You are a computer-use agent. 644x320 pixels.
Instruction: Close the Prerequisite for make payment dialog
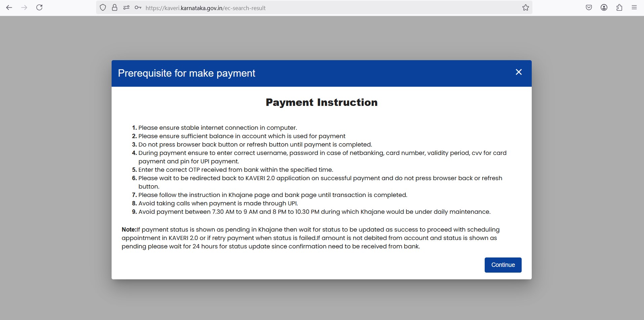click(519, 72)
